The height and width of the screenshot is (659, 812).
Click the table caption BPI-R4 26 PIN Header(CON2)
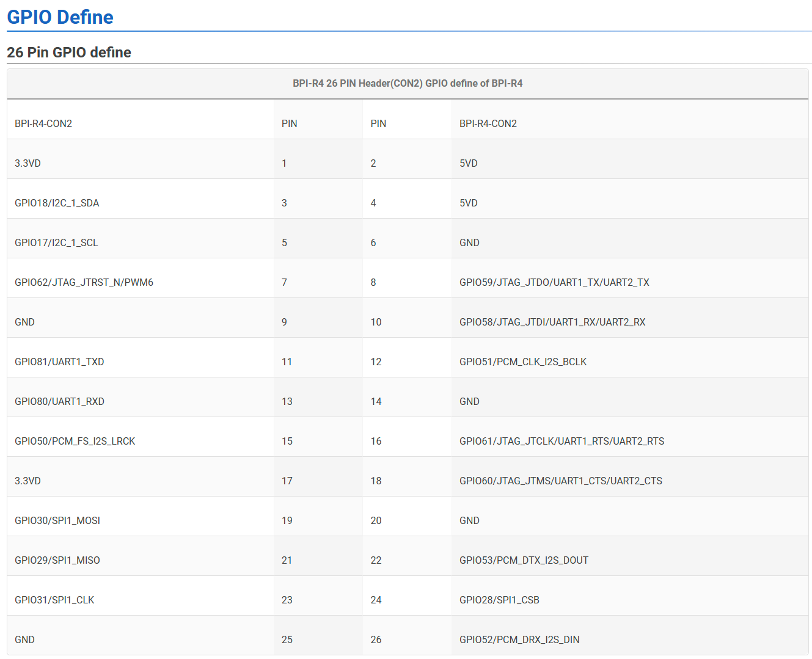(408, 83)
